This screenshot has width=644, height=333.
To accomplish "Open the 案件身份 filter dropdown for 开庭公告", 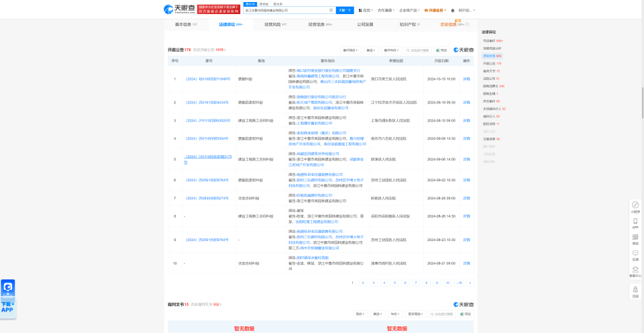I will click(351, 50).
